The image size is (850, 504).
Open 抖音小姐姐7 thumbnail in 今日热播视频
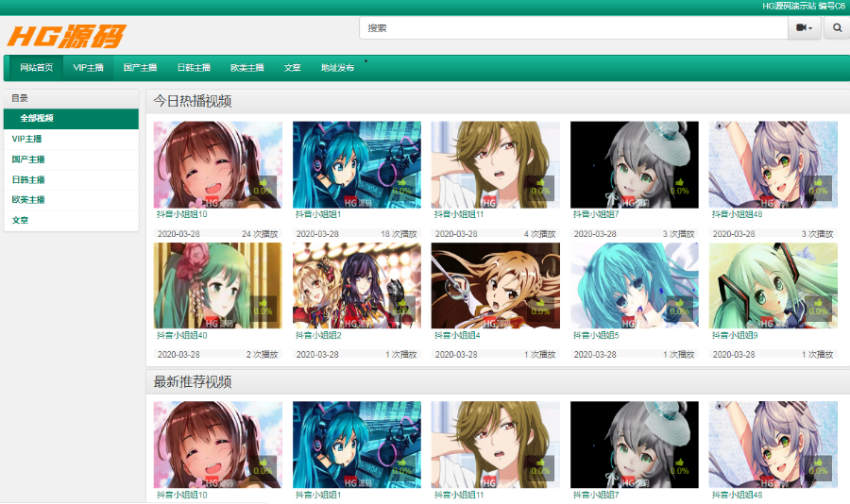click(x=635, y=165)
